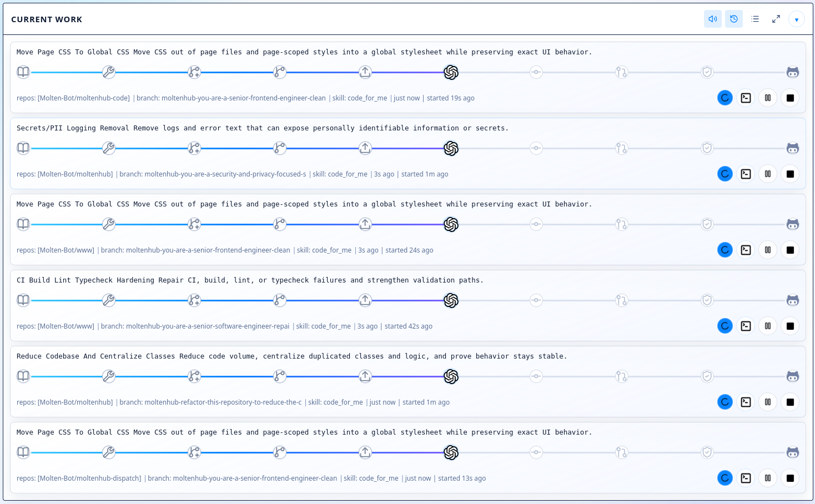Click blue spinner on Secrets/PII Logging task
The height and width of the screenshot is (504, 815).
(x=725, y=174)
